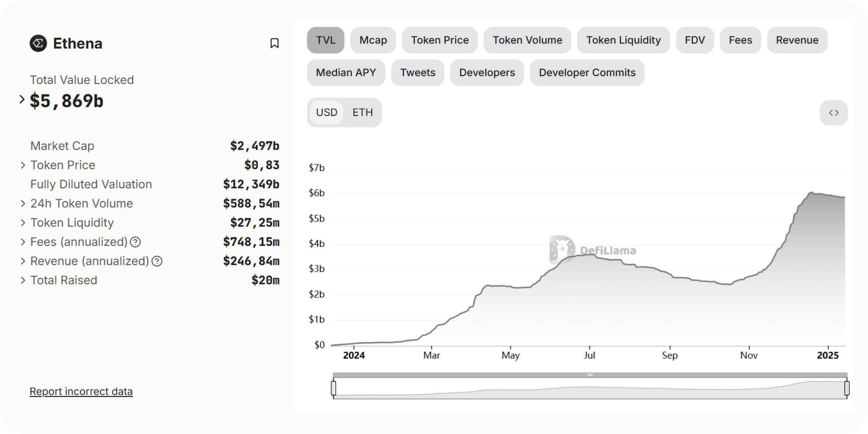Enable Median APY on the chart
The image size is (868, 434).
coord(346,72)
